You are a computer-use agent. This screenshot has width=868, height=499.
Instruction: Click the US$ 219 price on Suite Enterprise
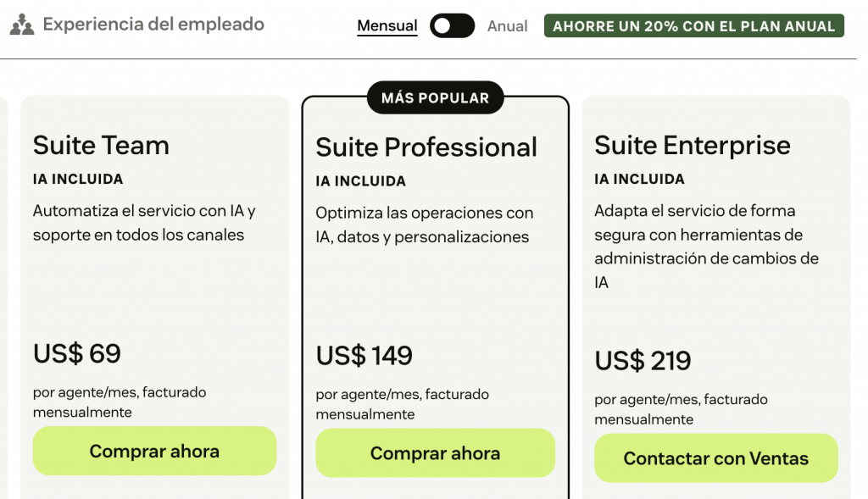coord(643,360)
